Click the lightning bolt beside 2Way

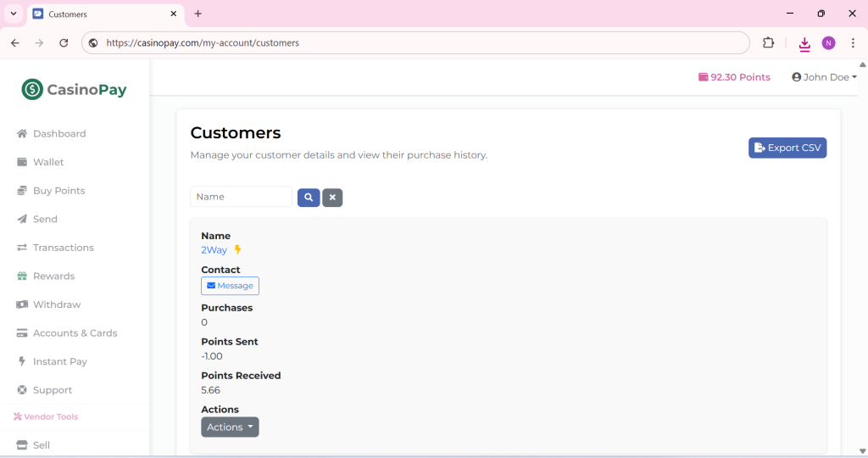pos(237,249)
